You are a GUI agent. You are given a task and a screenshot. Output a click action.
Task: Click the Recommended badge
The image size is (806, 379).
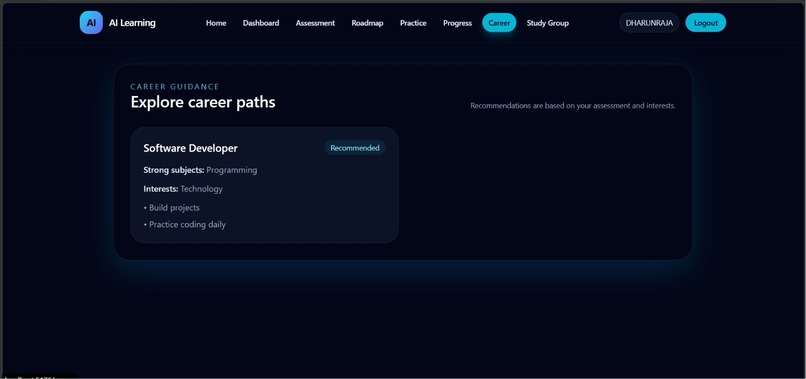[355, 148]
